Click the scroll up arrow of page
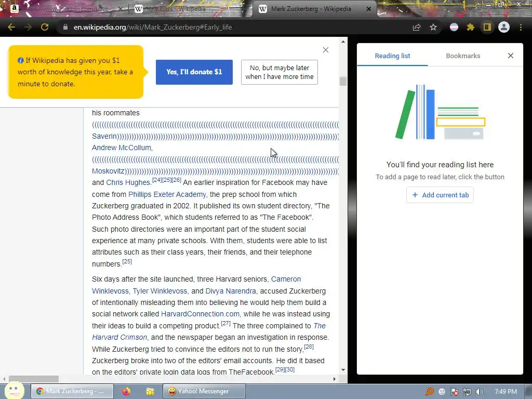 pyautogui.click(x=343, y=42)
